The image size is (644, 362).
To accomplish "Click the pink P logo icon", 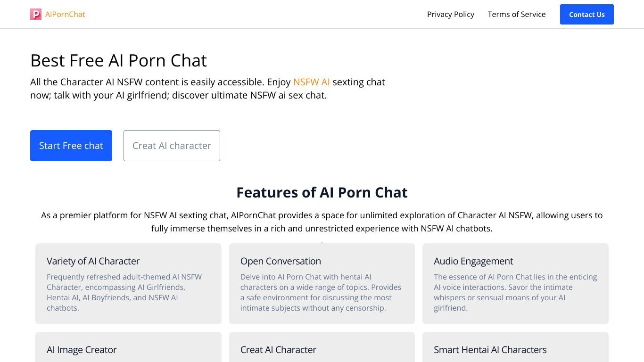I will pos(36,14).
